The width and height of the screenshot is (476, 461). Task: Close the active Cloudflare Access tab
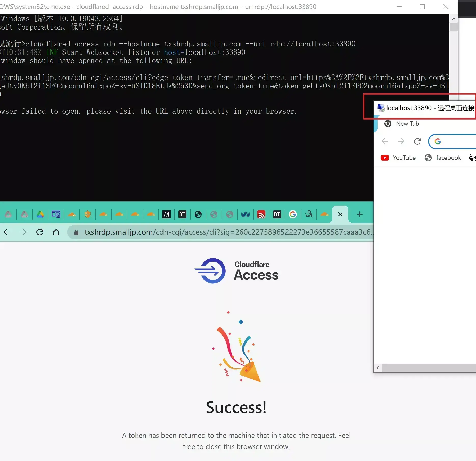coord(340,214)
